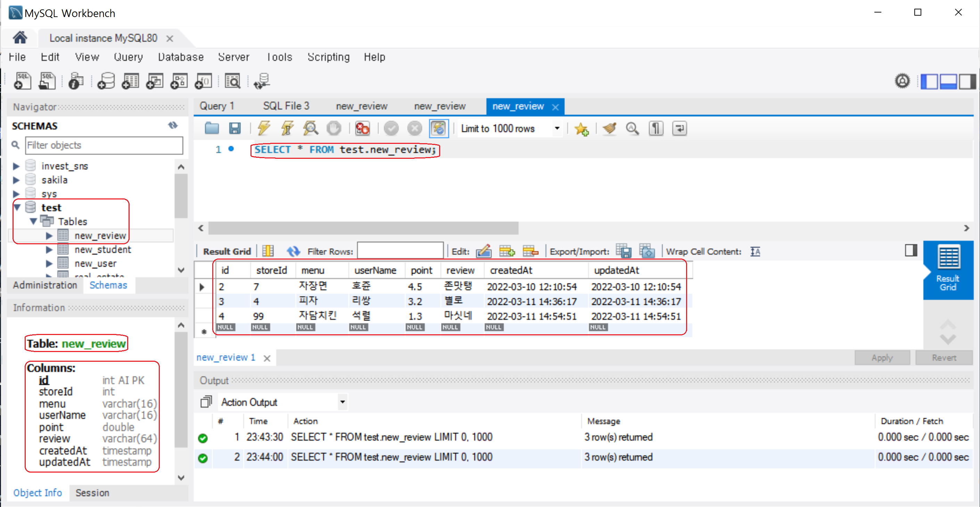Screen dimensions: 980x507
Task: Toggle invisible characters pilcrow icon
Action: [x=656, y=128]
